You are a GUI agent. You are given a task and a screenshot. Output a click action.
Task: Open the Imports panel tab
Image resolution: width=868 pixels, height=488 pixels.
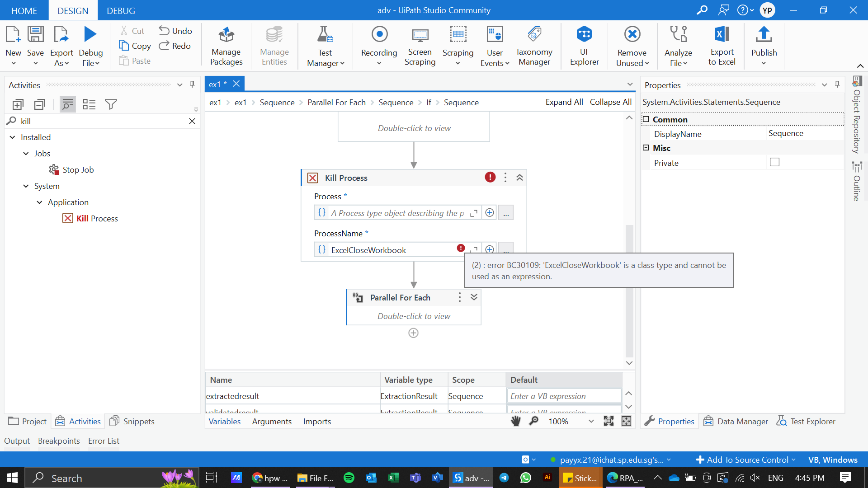pos(317,422)
